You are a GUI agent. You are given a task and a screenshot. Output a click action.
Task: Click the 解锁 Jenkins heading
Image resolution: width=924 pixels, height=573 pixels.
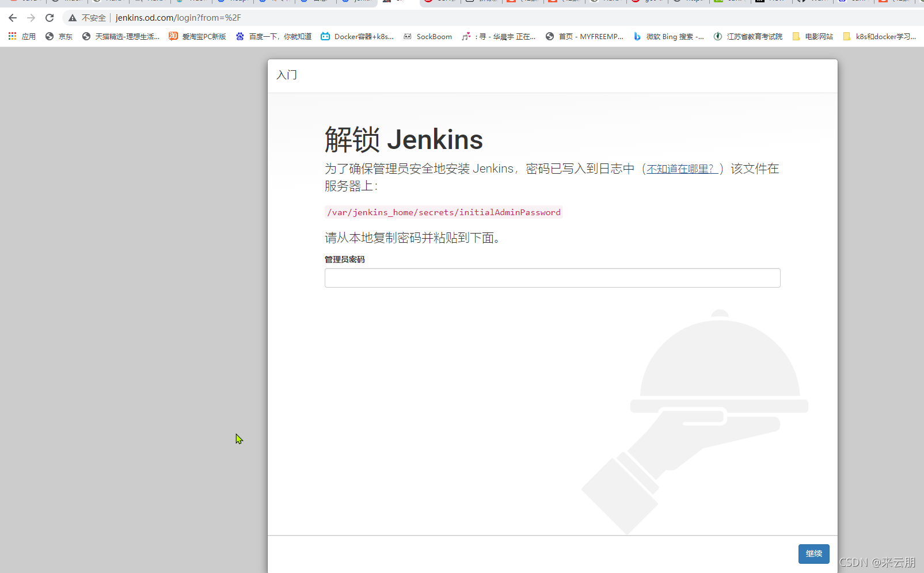[x=404, y=140]
